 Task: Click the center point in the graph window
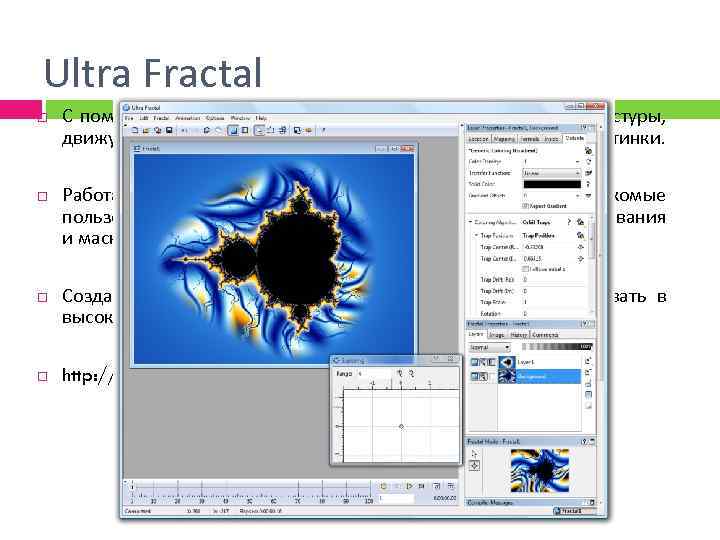click(x=401, y=426)
